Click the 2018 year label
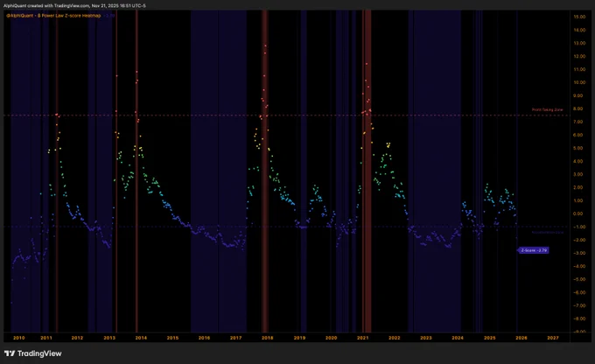Screen dimensions: 595x364 [267, 338]
